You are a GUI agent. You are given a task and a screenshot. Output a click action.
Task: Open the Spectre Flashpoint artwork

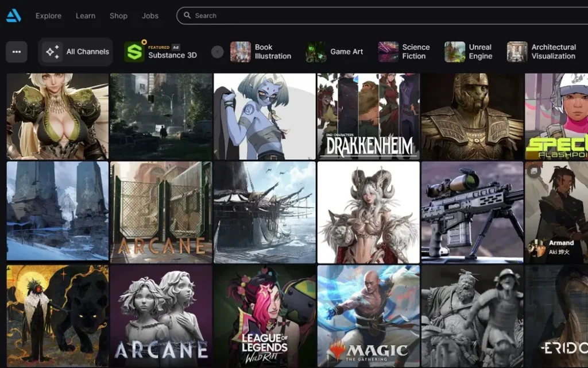(x=556, y=116)
